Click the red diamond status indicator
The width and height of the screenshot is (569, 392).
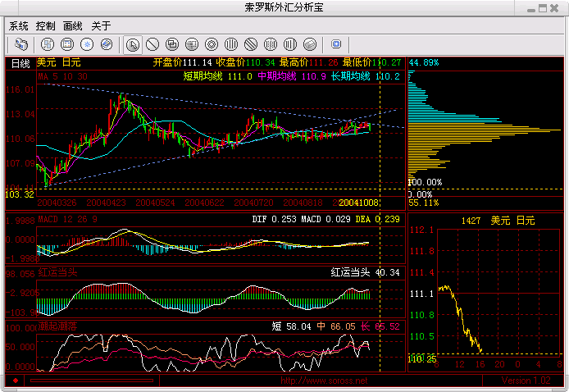click(x=16, y=381)
